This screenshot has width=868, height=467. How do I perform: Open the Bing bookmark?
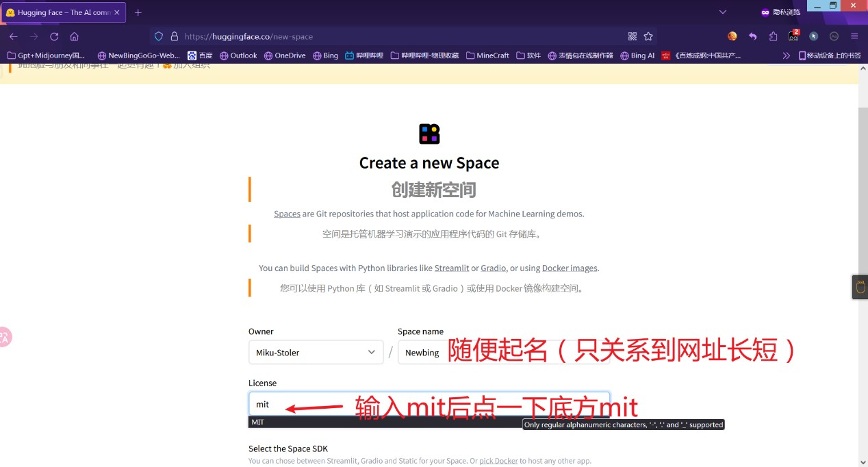coord(325,55)
